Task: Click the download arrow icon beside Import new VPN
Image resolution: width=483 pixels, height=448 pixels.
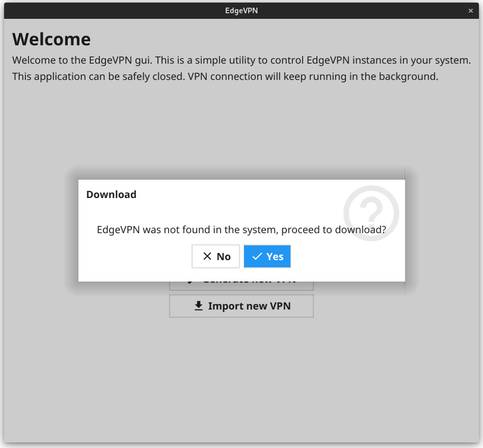Action: (x=198, y=305)
